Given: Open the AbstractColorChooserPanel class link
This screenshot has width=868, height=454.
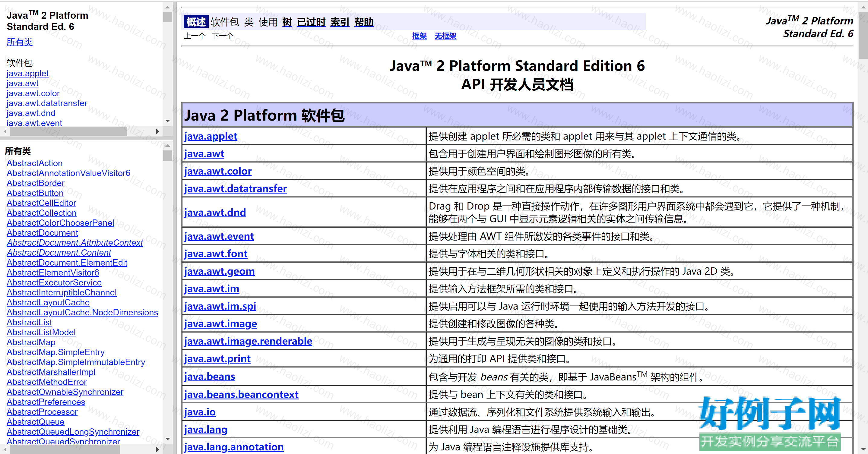Looking at the screenshot, I should [x=60, y=223].
